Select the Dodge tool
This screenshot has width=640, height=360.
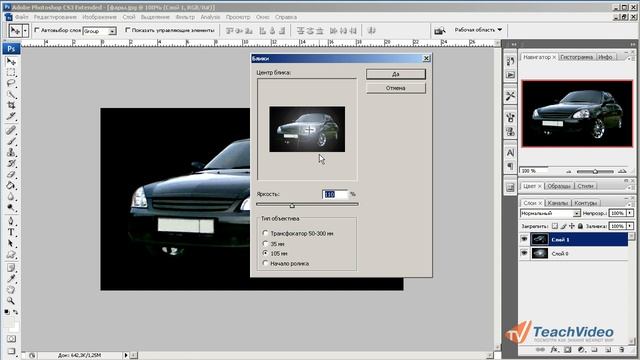click(x=11, y=207)
